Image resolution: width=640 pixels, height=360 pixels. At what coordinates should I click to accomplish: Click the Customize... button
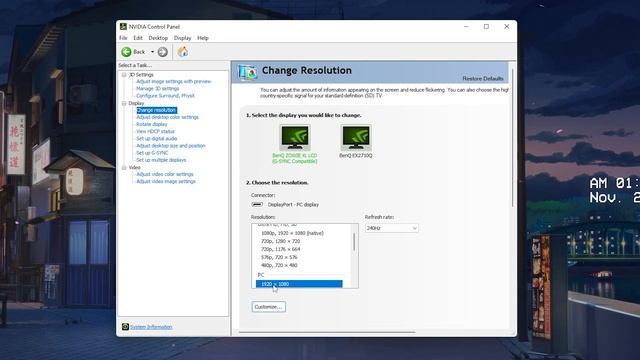[269, 307]
